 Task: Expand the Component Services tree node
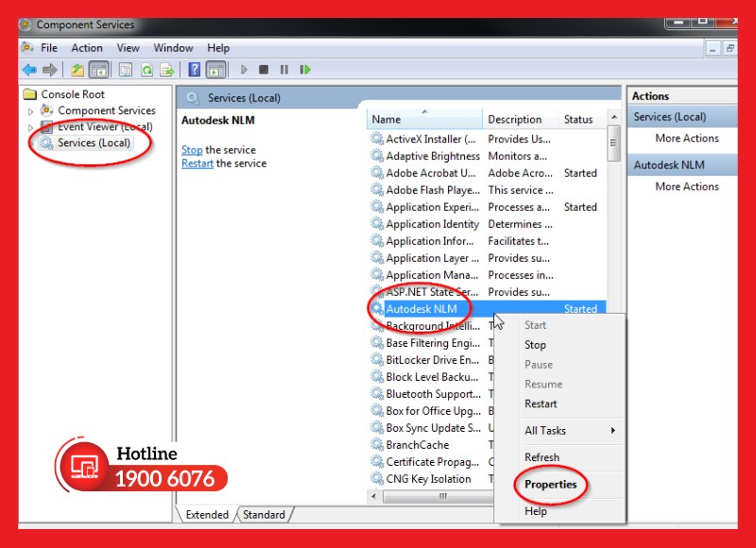[31, 111]
